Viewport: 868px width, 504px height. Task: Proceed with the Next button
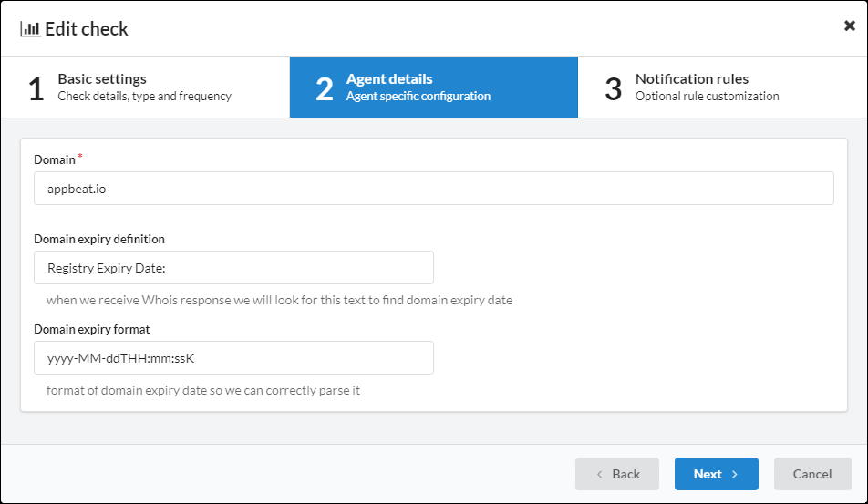click(717, 474)
